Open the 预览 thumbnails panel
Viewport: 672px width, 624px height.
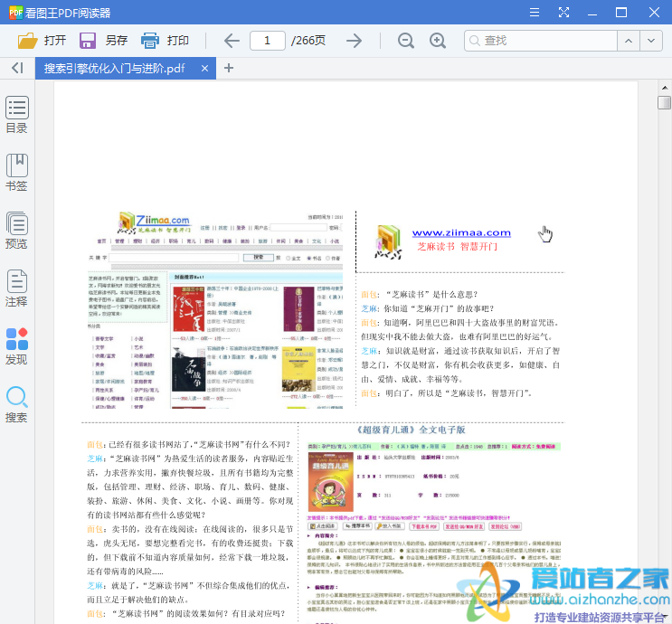point(16,231)
